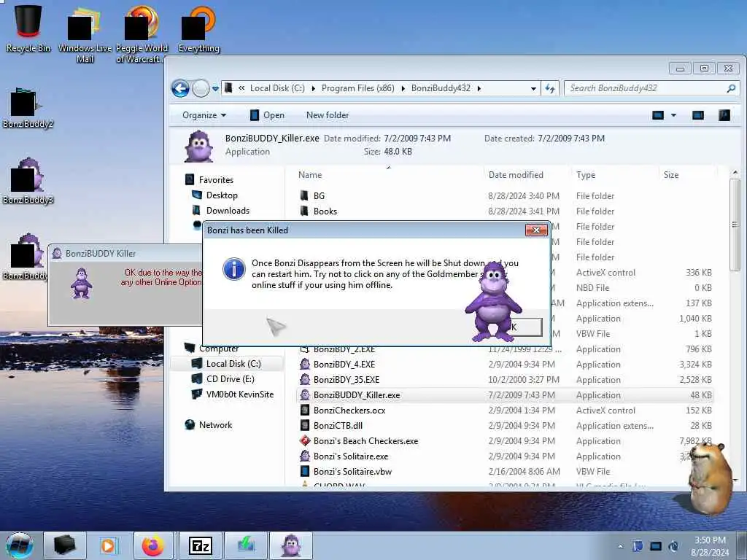Screen dimensions: 747x560
Task: Open the Organize menu
Action: click(204, 115)
